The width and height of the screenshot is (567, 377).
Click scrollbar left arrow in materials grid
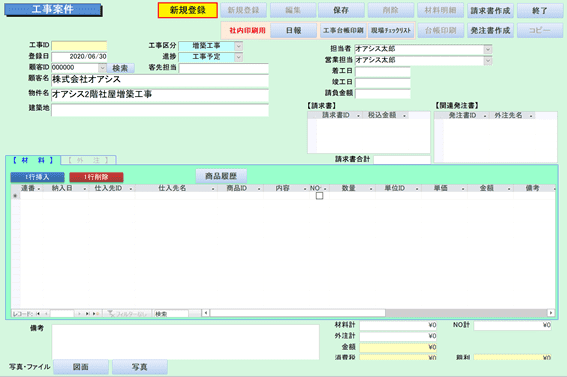[205, 313]
